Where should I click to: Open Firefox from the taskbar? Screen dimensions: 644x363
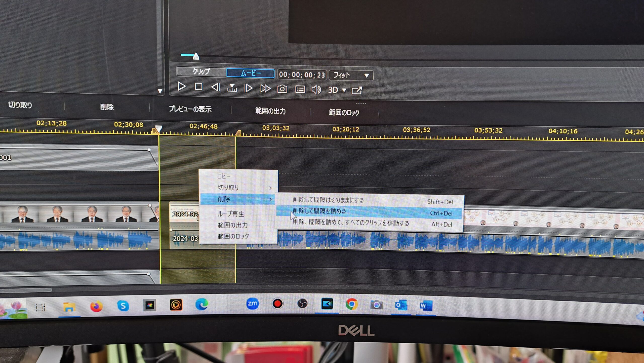pos(96,306)
